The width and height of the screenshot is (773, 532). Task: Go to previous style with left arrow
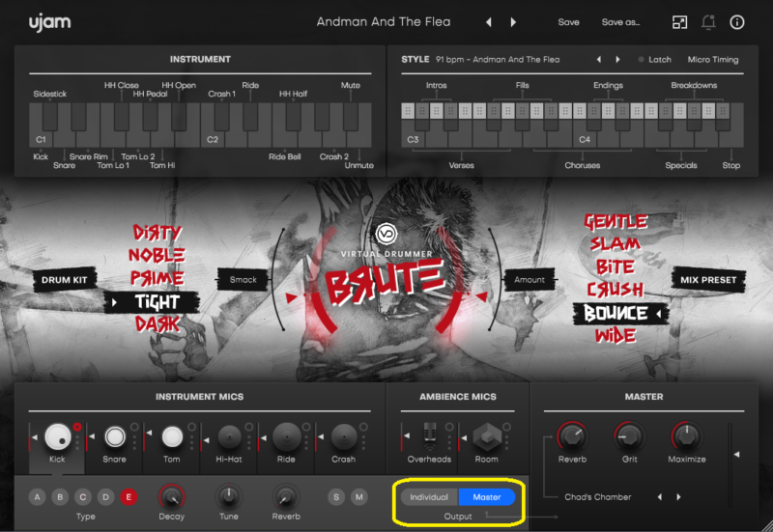coord(599,60)
